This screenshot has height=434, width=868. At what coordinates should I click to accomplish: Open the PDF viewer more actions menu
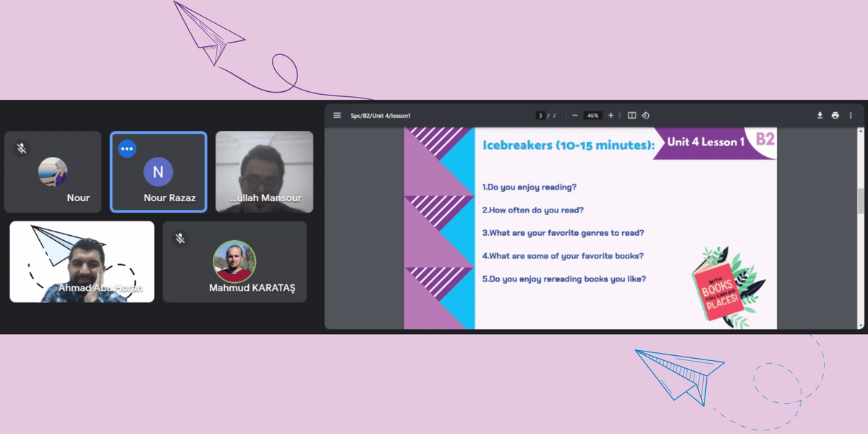[851, 115]
